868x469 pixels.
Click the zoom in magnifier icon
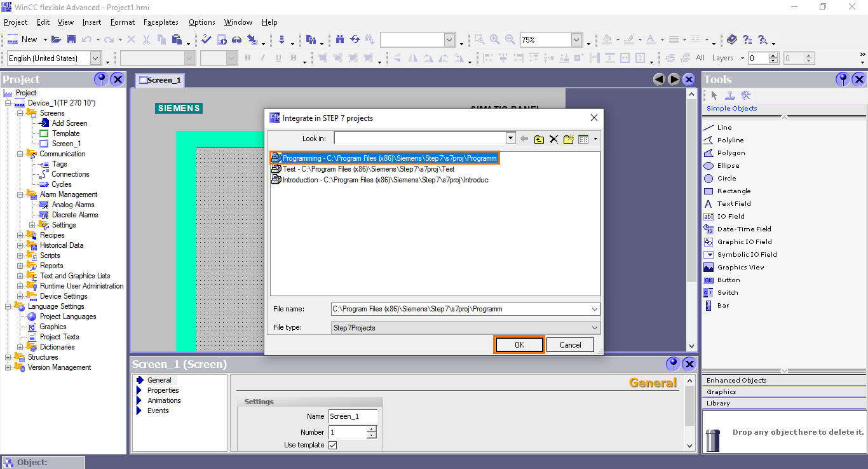pos(495,39)
